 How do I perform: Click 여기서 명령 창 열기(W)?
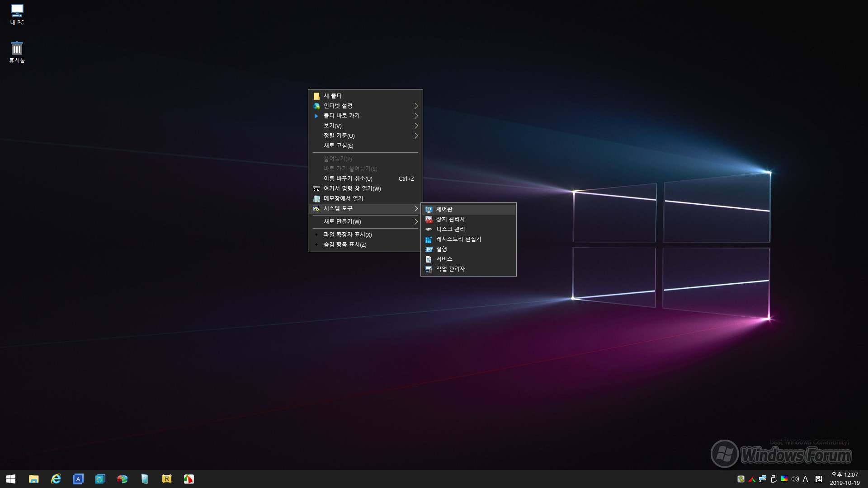(365, 188)
